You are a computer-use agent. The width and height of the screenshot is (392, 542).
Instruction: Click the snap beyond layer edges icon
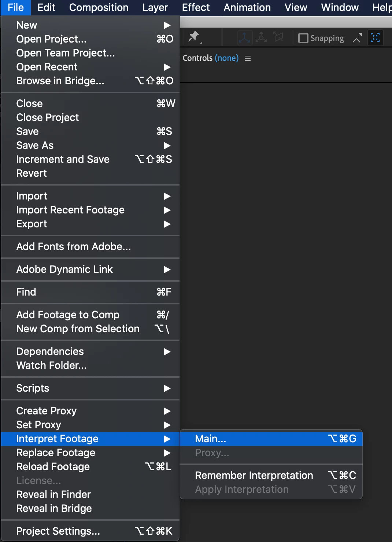click(357, 38)
